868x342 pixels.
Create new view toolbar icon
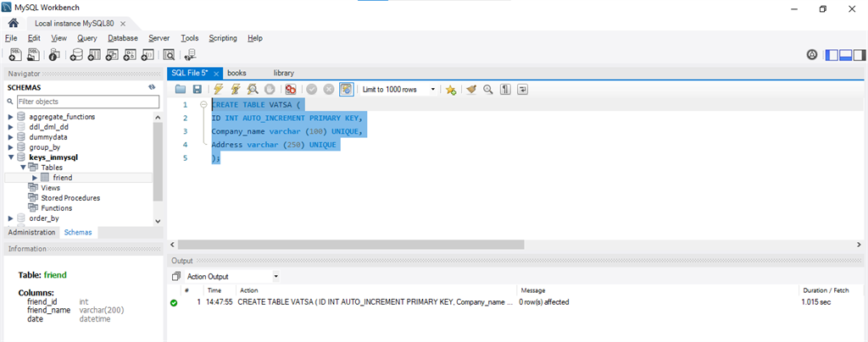[112, 54]
